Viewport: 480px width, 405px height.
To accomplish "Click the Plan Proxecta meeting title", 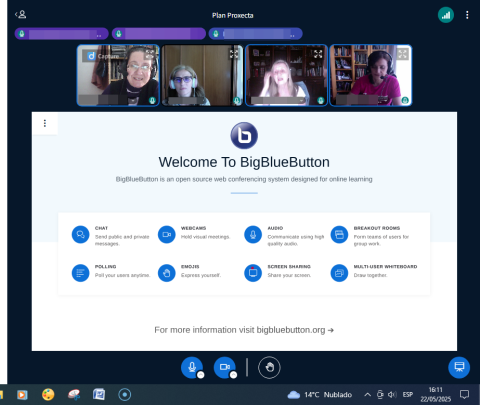I will coord(233,15).
